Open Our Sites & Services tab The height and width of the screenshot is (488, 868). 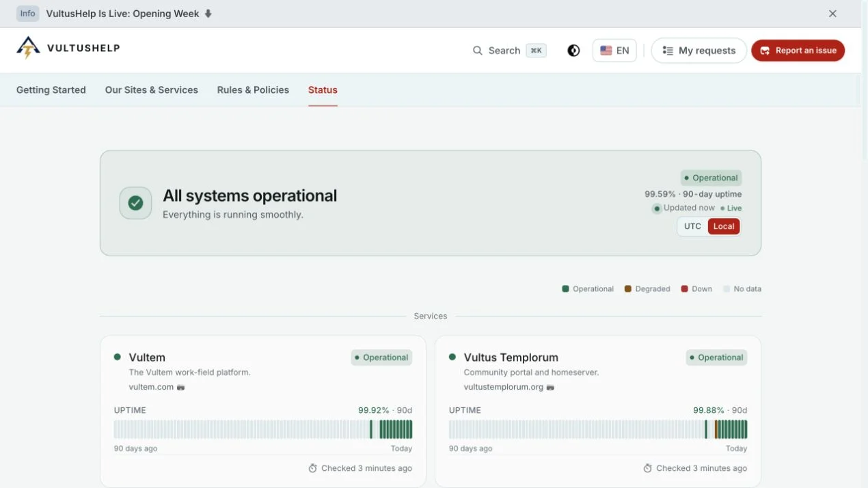[x=152, y=90]
